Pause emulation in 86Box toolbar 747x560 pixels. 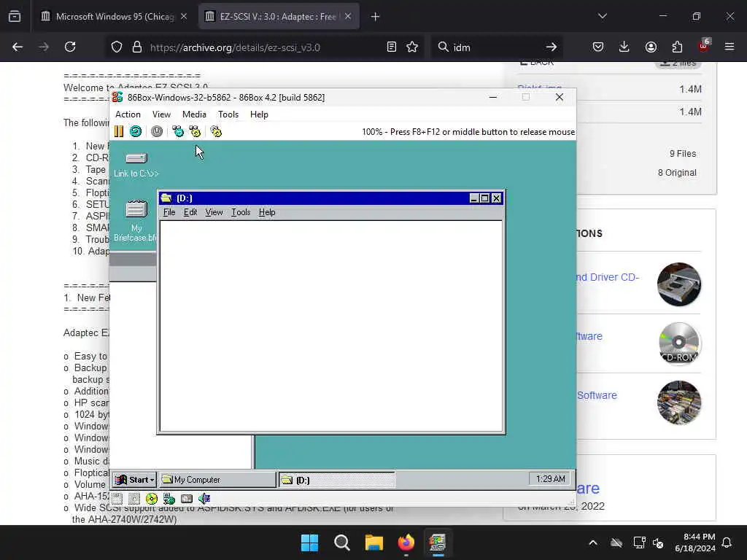(x=119, y=131)
